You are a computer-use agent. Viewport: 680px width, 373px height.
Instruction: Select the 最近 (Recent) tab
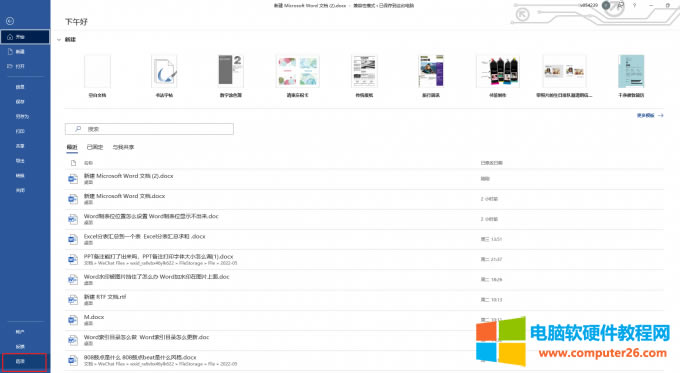tap(72, 147)
